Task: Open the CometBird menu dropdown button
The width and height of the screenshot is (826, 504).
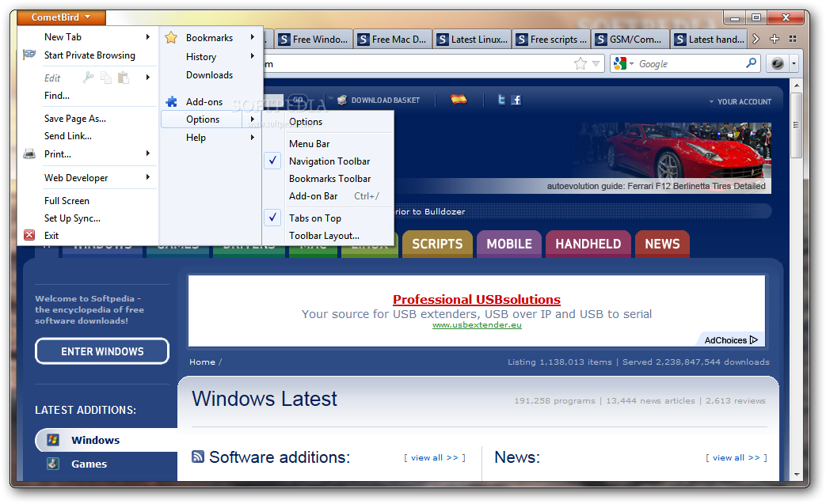Action: pyautogui.click(x=61, y=17)
